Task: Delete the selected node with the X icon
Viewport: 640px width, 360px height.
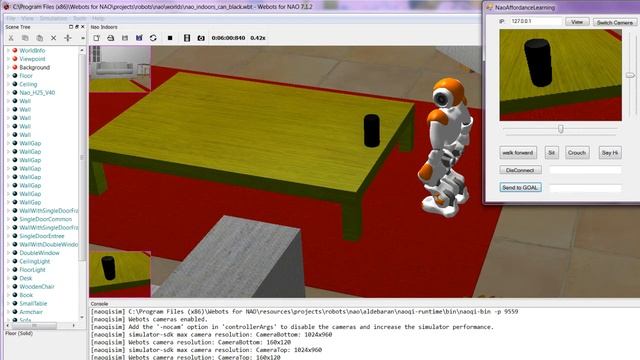Action: [53, 38]
